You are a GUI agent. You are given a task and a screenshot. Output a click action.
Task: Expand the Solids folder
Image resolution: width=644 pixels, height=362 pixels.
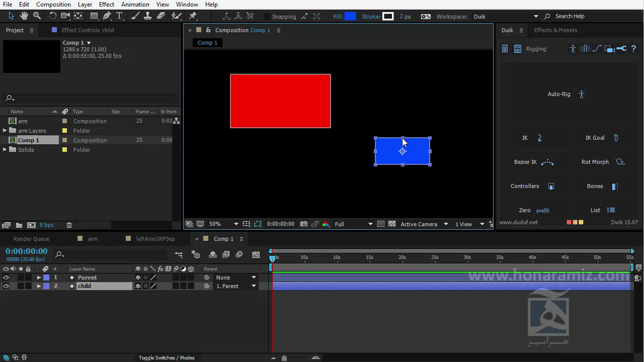point(5,150)
